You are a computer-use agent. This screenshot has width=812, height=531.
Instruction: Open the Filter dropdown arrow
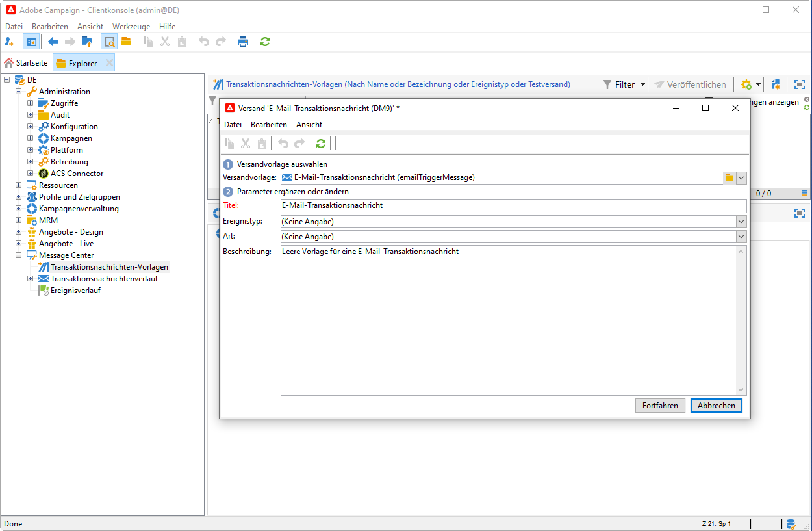point(642,85)
